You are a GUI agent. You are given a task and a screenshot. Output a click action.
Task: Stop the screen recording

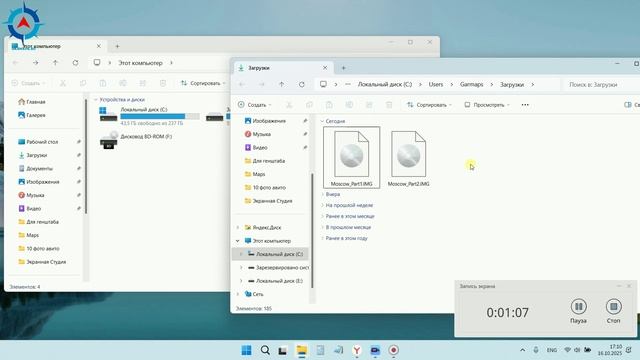[x=613, y=311]
